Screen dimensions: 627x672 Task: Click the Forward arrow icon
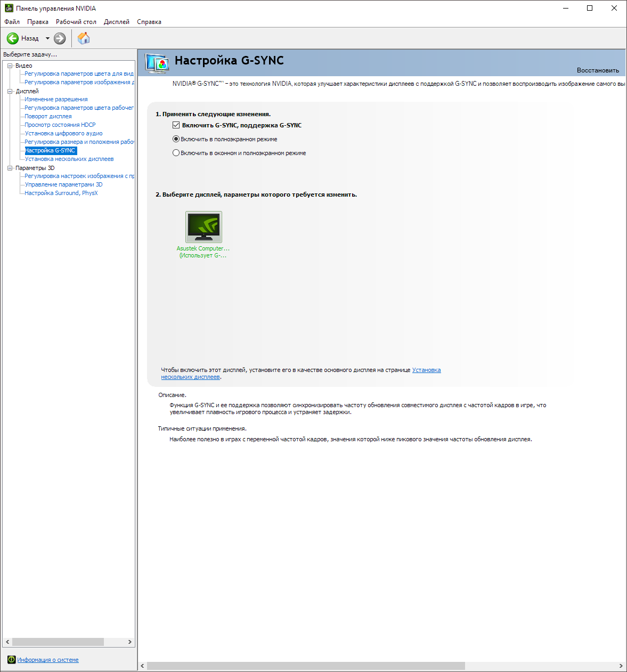pyautogui.click(x=60, y=38)
